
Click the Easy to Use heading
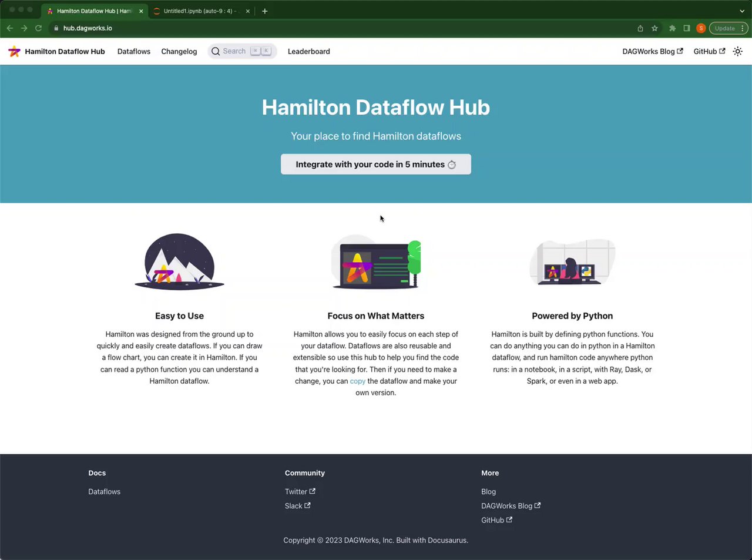(179, 316)
